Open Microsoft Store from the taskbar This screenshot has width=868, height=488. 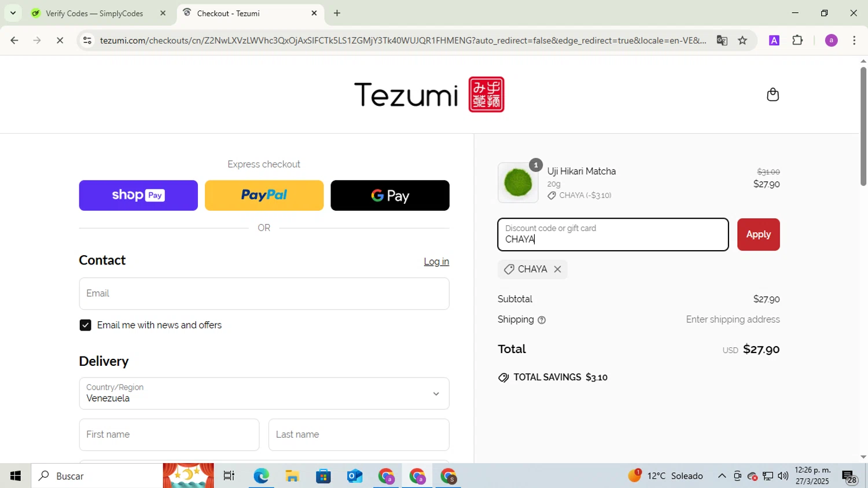pyautogui.click(x=323, y=476)
